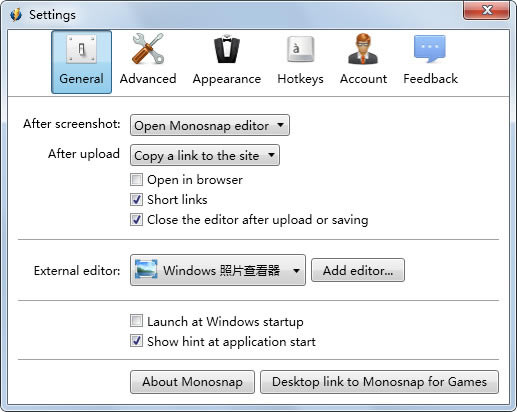This screenshot has height=412, width=517.
Task: Click the After screenshot: label
Action: click(x=72, y=124)
